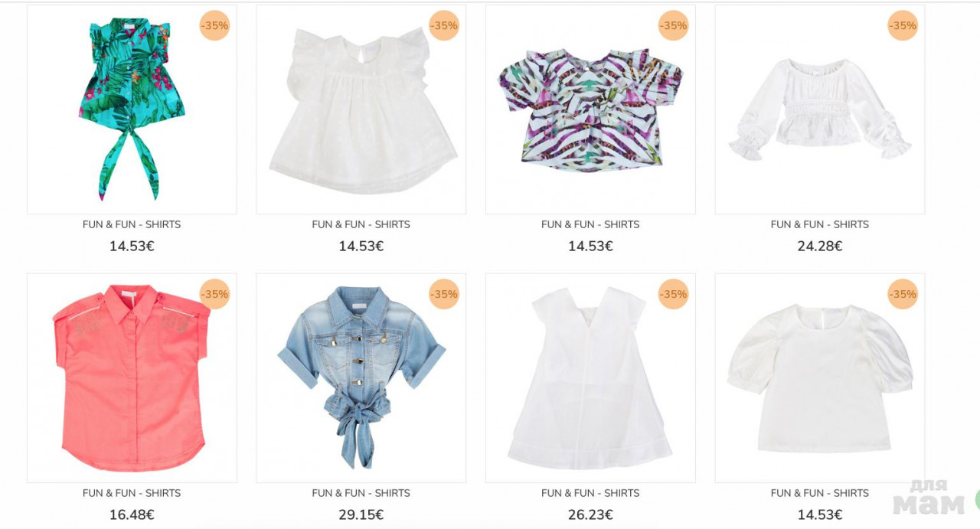980x529 pixels.
Task: Click -35% badge on puff-sleeve top
Action: point(903,294)
